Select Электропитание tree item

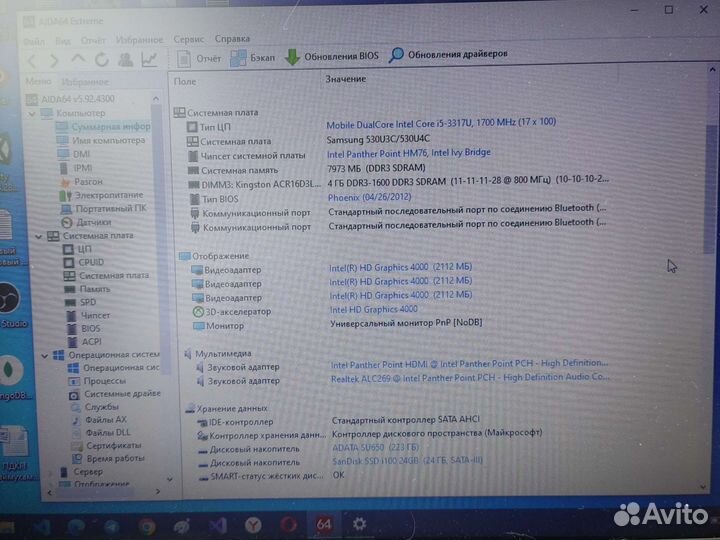pos(101,195)
